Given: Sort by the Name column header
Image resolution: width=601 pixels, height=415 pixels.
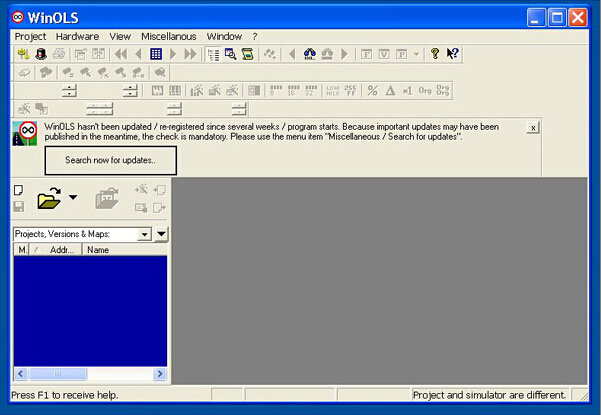Looking at the screenshot, I should point(125,250).
